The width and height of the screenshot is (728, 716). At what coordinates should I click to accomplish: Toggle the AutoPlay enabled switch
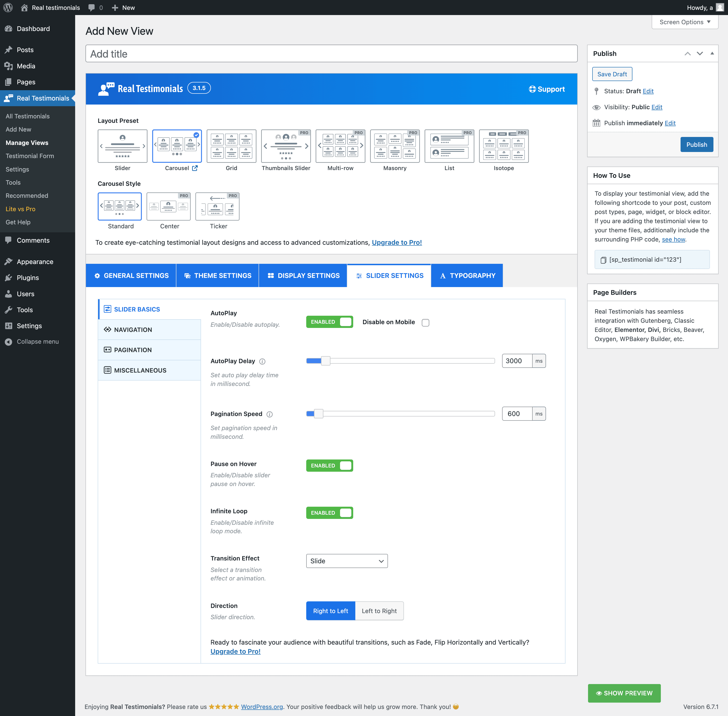click(329, 322)
